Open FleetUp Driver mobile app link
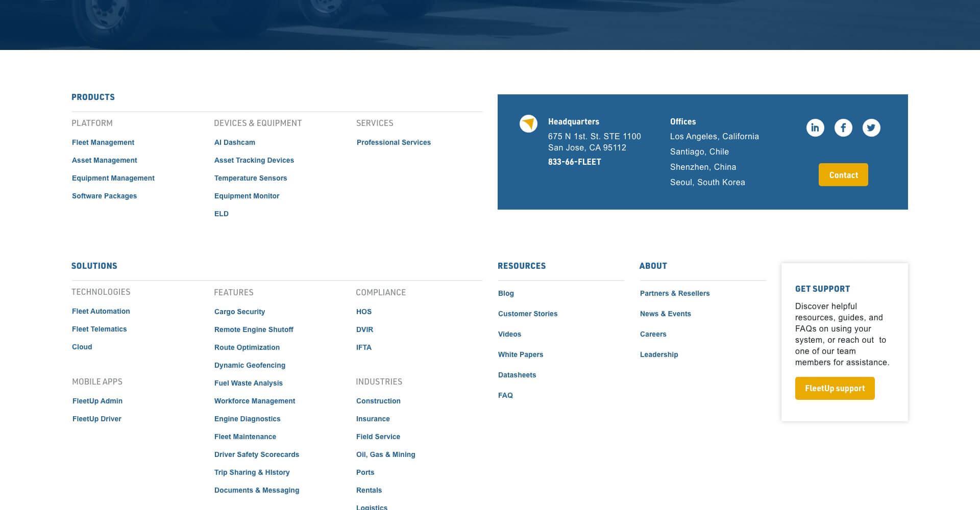Screen dimensions: 980x510 tap(97, 419)
